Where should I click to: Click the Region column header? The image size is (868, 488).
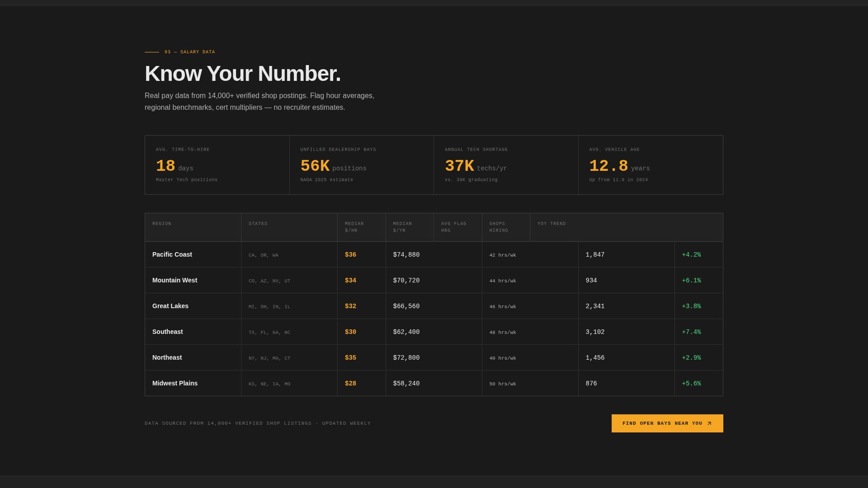coord(193,227)
